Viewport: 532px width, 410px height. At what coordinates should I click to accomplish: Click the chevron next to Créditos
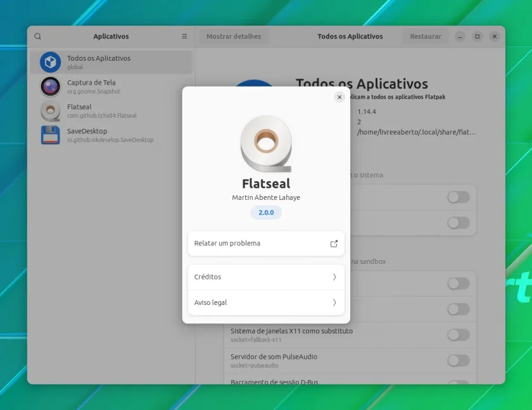[334, 277]
